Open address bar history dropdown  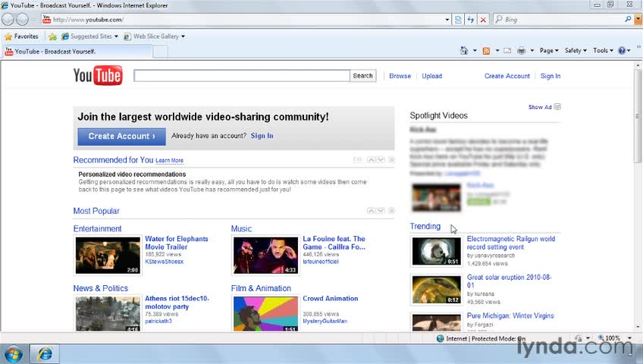(x=447, y=19)
